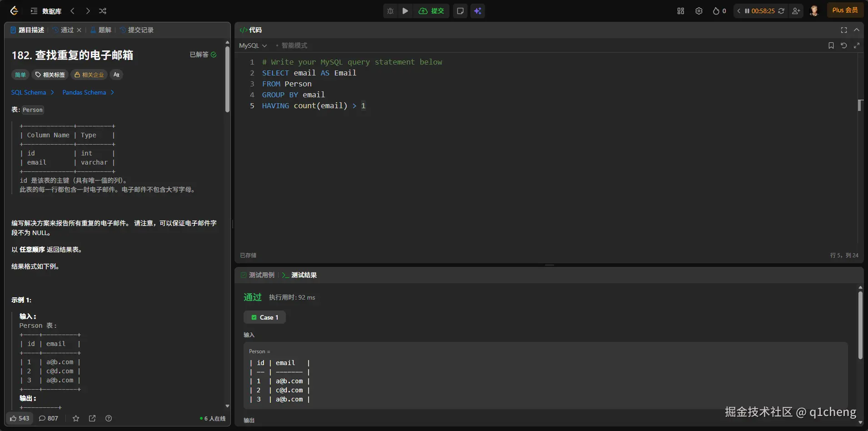Screen dimensions: 868x431
Task: Favorite this problem with star icon
Action: point(76,418)
